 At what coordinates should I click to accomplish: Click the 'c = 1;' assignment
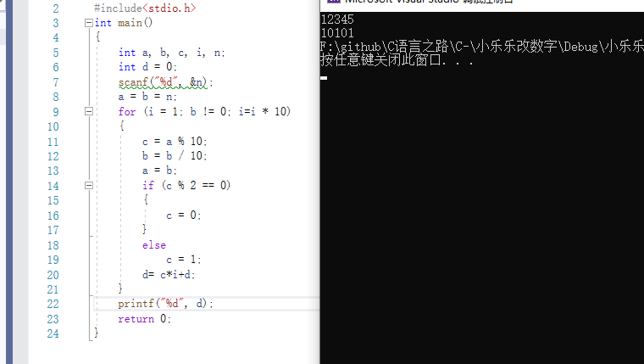pos(184,260)
